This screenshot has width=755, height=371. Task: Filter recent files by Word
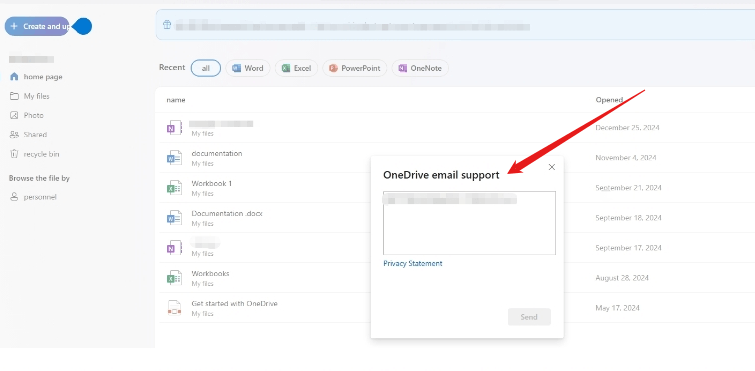coord(248,68)
